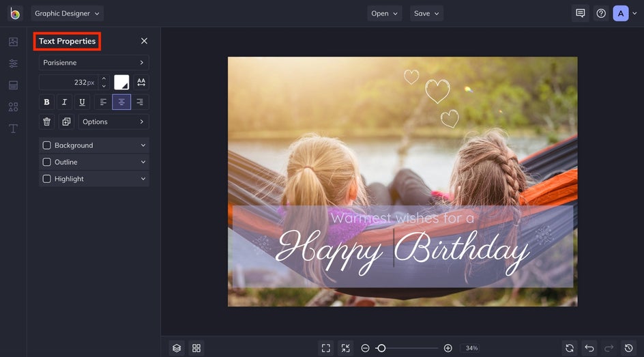Click the reset rotate arrows icon
This screenshot has width=644, height=357.
pyautogui.click(x=569, y=348)
